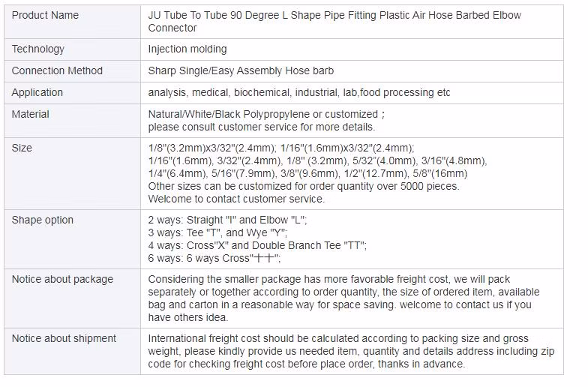Click the International freight cost paragraph
The width and height of the screenshot is (588, 387).
pos(351,351)
